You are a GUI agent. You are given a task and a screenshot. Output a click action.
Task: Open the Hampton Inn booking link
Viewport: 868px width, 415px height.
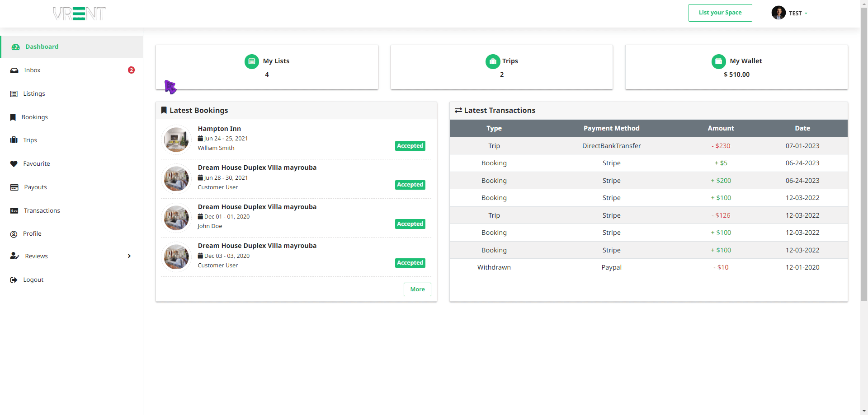pyautogui.click(x=219, y=129)
